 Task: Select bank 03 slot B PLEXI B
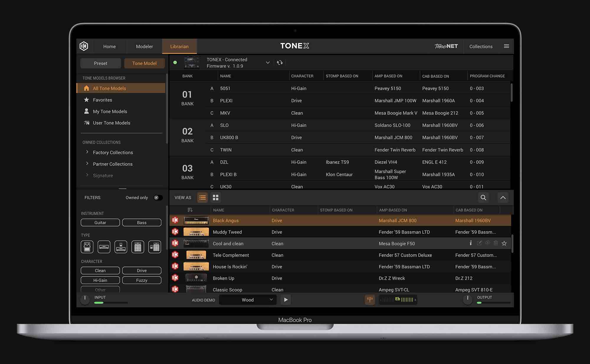[358, 174]
